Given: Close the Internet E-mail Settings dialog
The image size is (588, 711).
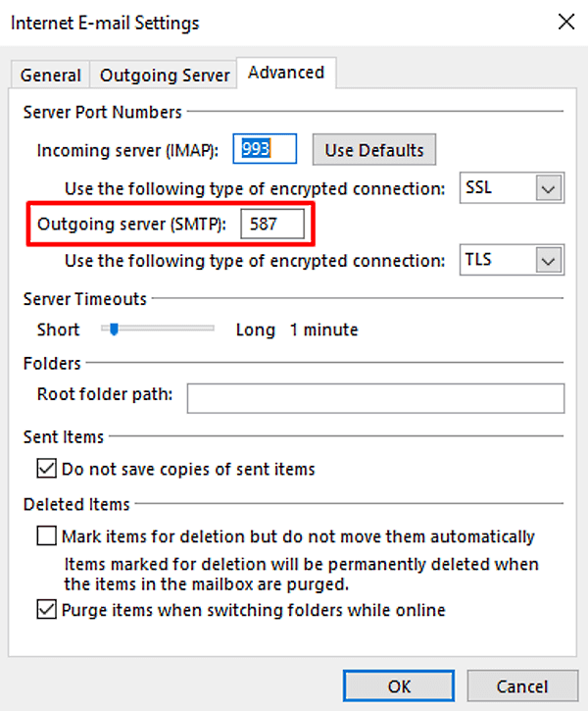Looking at the screenshot, I should coord(565,21).
